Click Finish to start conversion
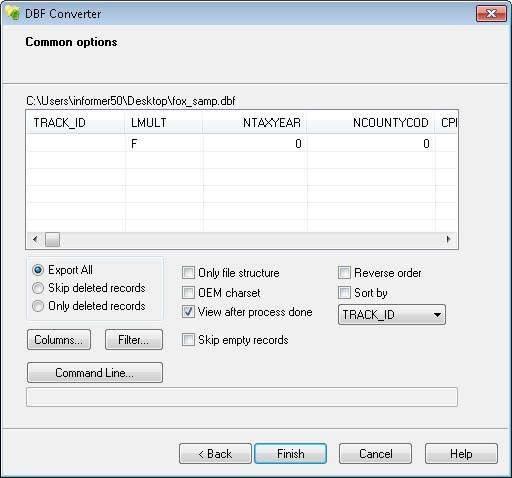Viewport: 512px width, 478px height. pyautogui.click(x=290, y=454)
